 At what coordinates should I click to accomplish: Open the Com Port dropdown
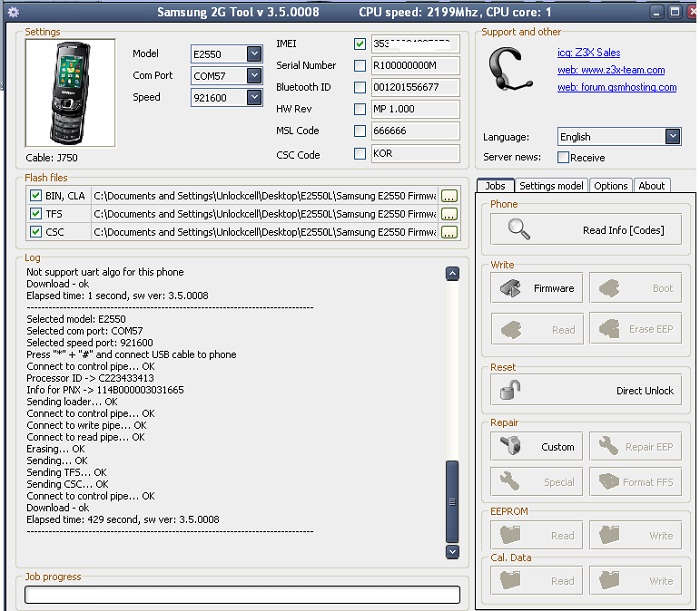click(254, 75)
